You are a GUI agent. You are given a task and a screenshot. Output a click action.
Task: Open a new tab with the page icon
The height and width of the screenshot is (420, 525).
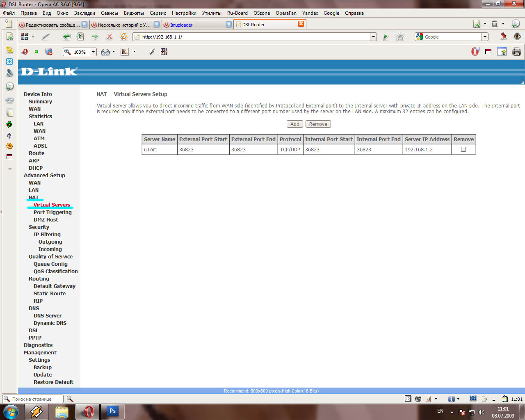8,23
